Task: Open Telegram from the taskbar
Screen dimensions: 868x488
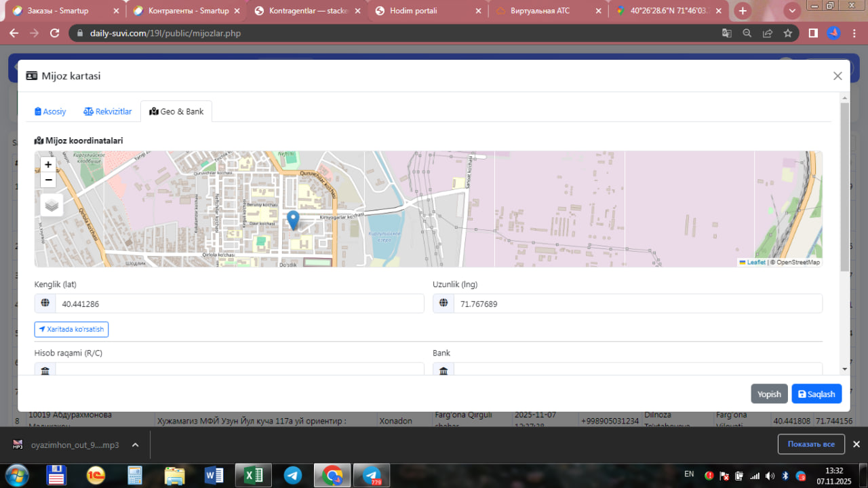Action: [x=293, y=475]
